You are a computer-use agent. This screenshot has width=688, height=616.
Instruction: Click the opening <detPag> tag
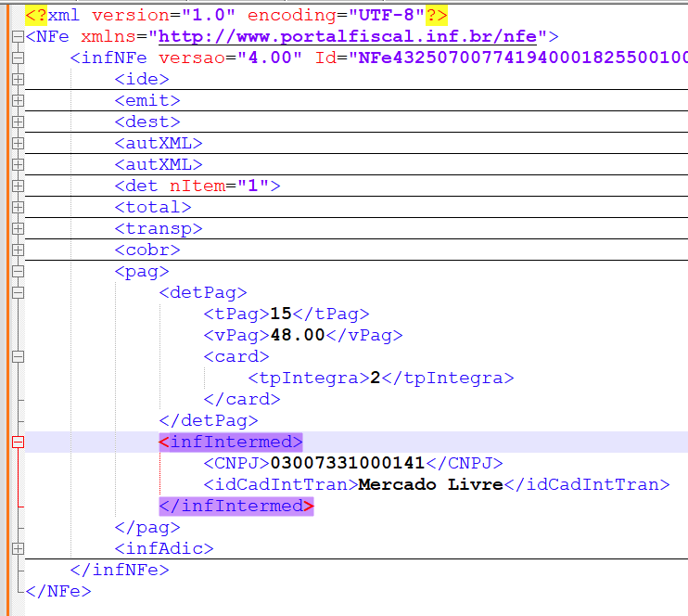(203, 293)
